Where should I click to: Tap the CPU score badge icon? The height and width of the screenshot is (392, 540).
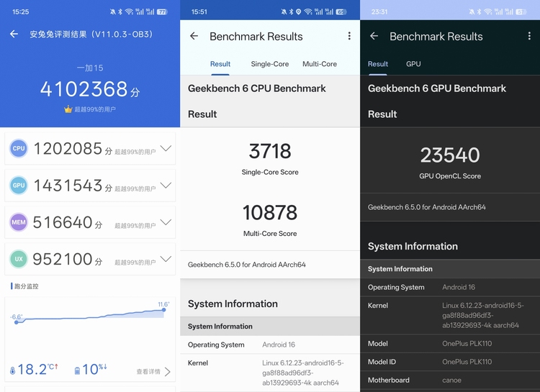(x=19, y=148)
